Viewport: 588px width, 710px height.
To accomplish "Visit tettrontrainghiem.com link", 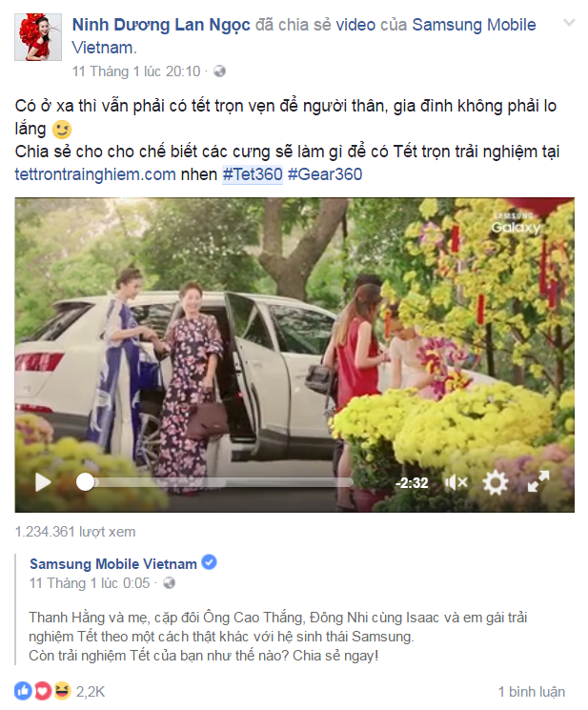I will 95,174.
